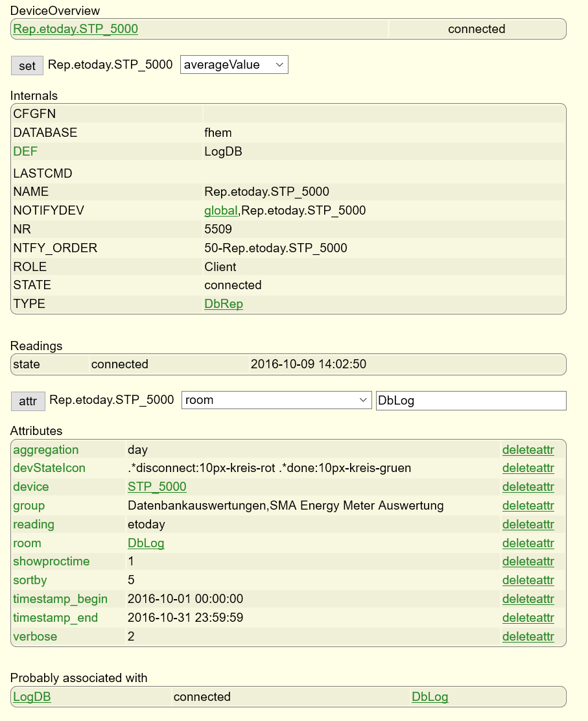Open the Rep.etoday.STP_5000 device link
The width and height of the screenshot is (588, 721).
75,29
